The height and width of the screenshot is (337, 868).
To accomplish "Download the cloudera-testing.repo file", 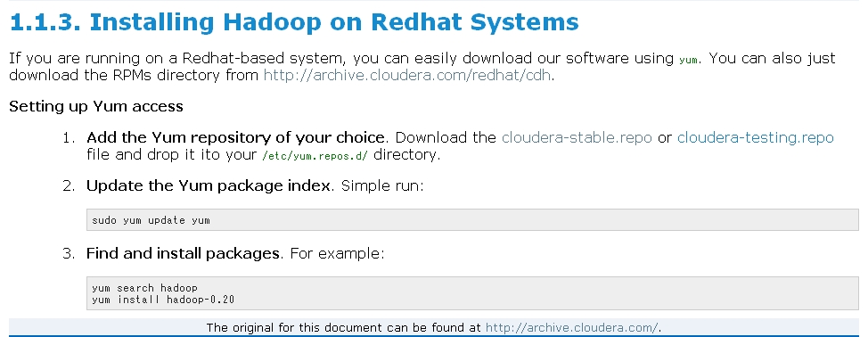I will (x=755, y=137).
